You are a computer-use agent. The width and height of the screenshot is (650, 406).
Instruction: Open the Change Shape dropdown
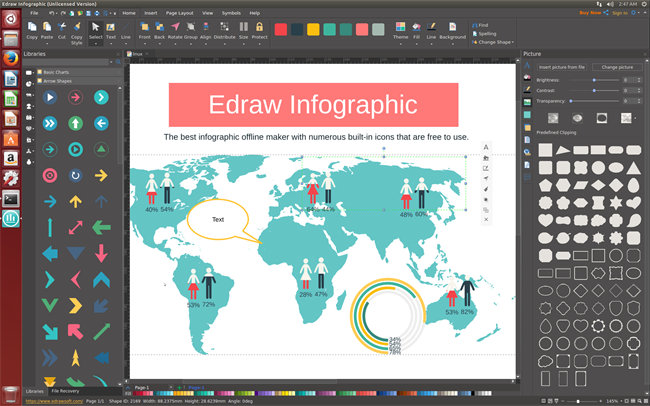click(494, 42)
